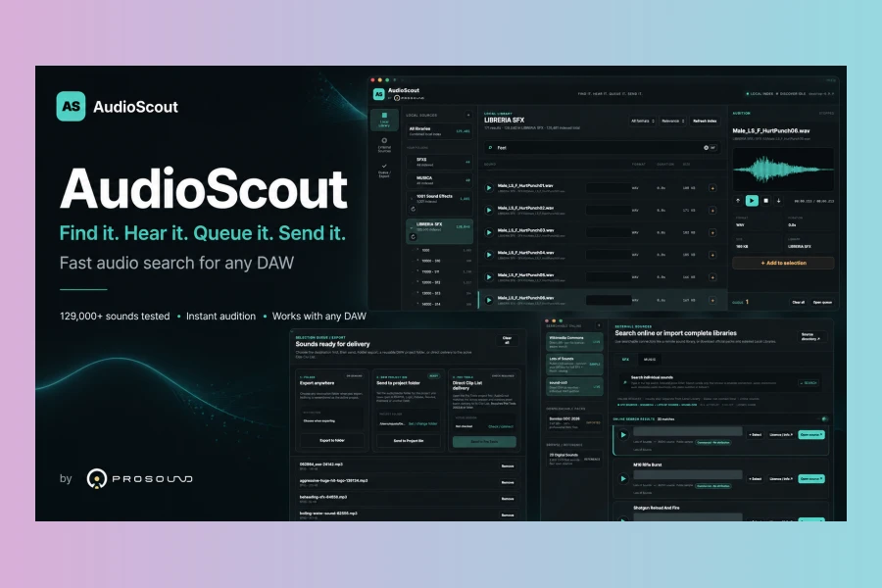Screen dimensions: 882x588
Task: Switch to the MUSIC tab in External Sources
Action: tap(650, 359)
